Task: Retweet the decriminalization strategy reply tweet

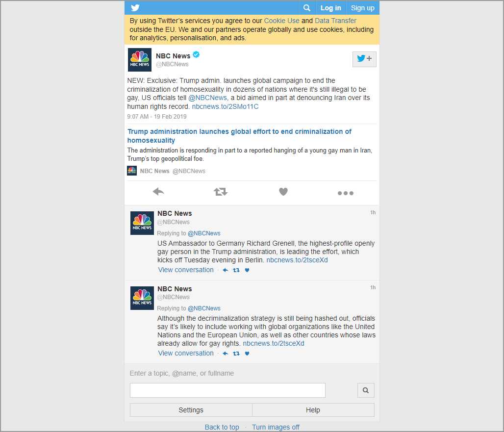Action: point(236,354)
